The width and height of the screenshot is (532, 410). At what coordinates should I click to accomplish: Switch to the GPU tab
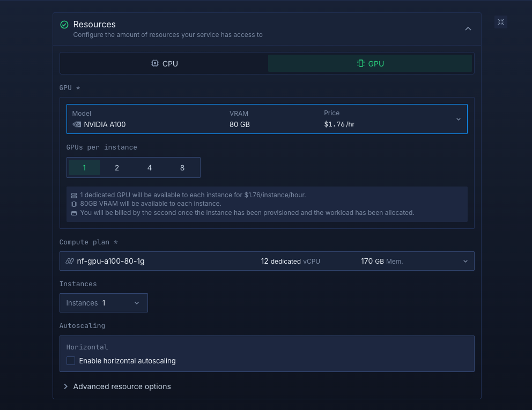[x=370, y=63]
